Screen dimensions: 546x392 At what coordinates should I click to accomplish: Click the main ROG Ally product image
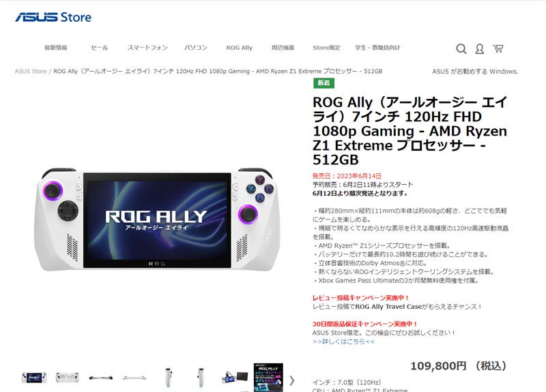pyautogui.click(x=157, y=219)
